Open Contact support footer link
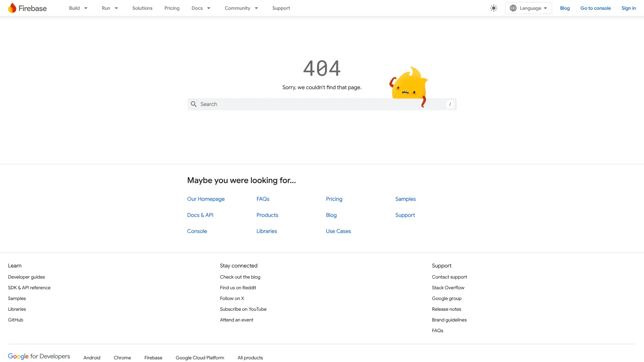 (449, 277)
